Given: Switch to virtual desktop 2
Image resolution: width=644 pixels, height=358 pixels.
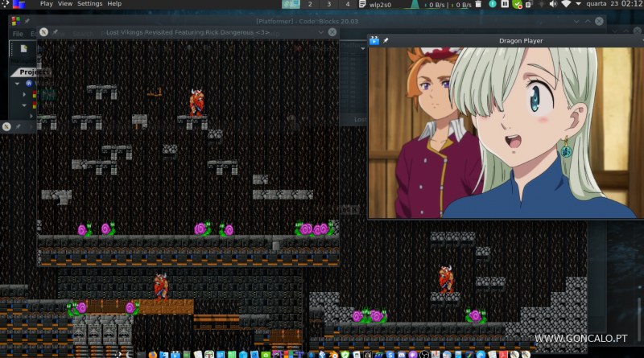Looking at the screenshot, I should 310,5.
